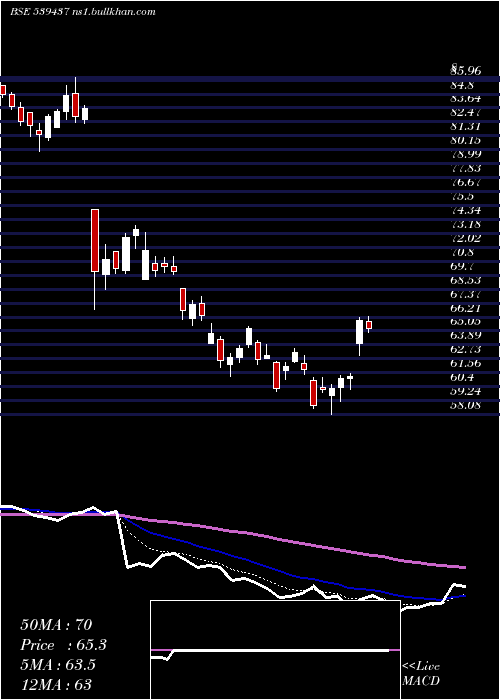Click the 72.02 price label
Viewport: 500px width, 700px height.
pos(466,238)
